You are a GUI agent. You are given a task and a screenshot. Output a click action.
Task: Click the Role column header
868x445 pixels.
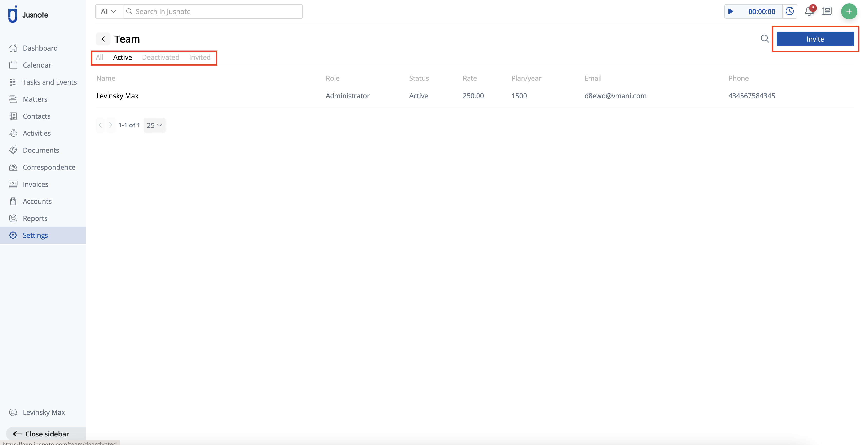(x=332, y=78)
